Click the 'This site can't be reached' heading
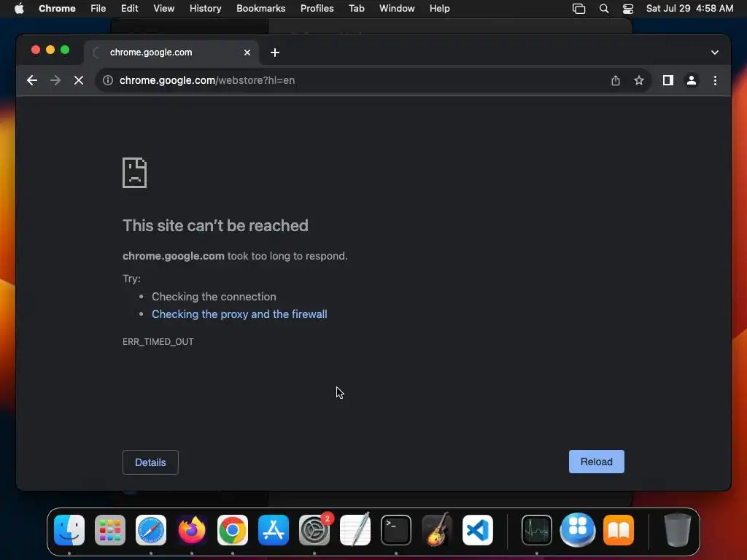The width and height of the screenshot is (747, 560). point(215,226)
